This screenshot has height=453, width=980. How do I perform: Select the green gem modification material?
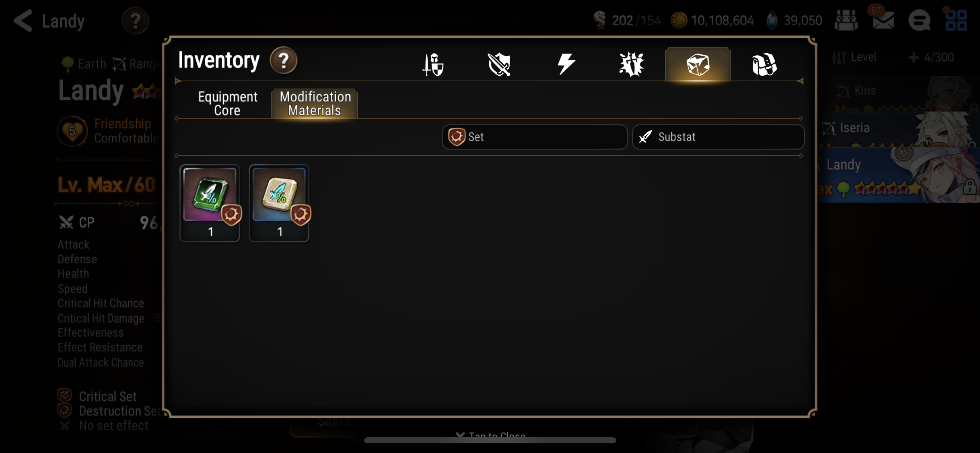coord(210,203)
